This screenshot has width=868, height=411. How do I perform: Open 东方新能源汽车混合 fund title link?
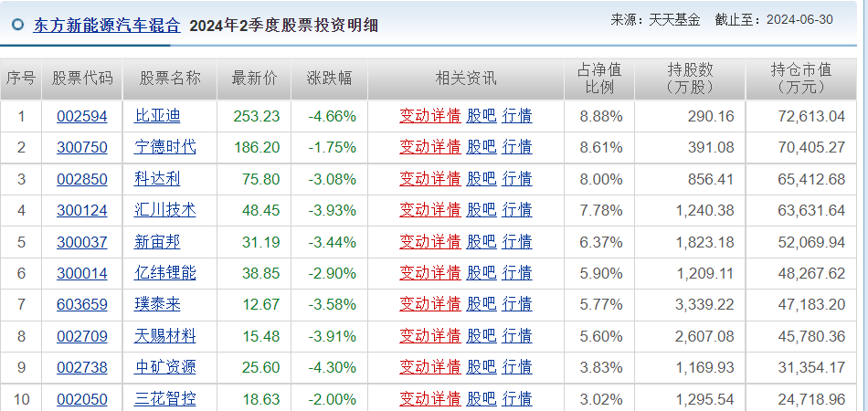pyautogui.click(x=107, y=26)
